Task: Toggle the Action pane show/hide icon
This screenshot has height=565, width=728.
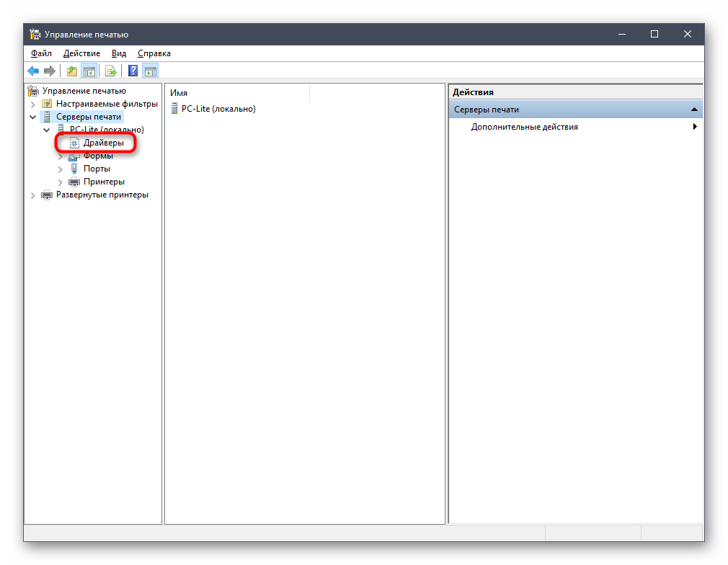Action: (150, 71)
